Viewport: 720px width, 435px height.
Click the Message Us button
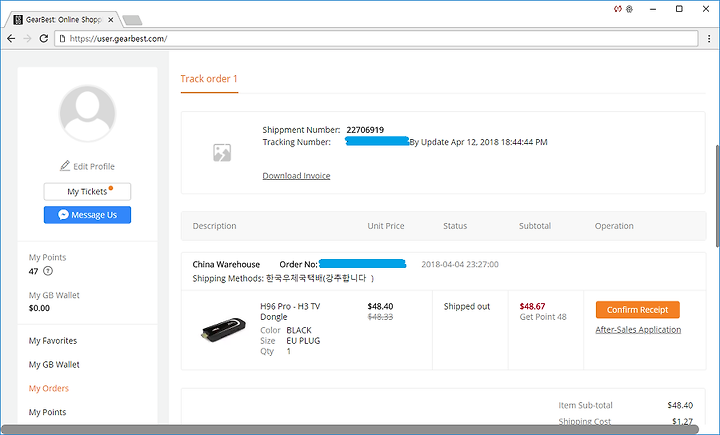click(87, 215)
